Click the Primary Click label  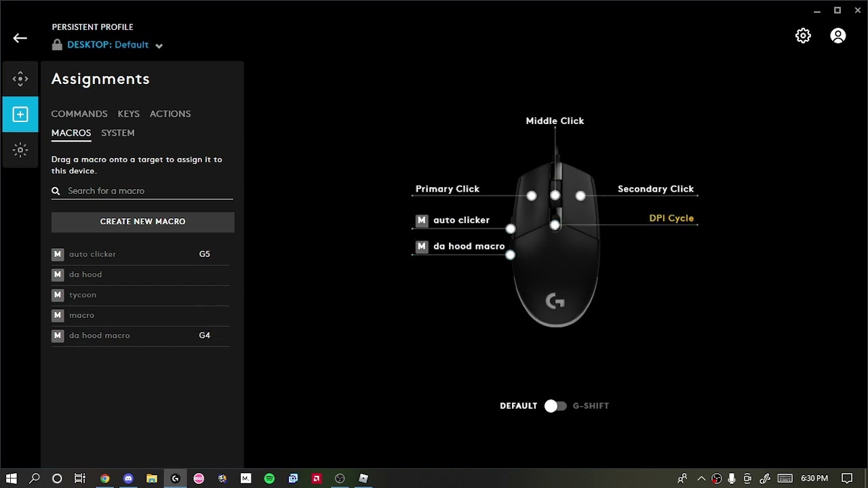click(448, 189)
